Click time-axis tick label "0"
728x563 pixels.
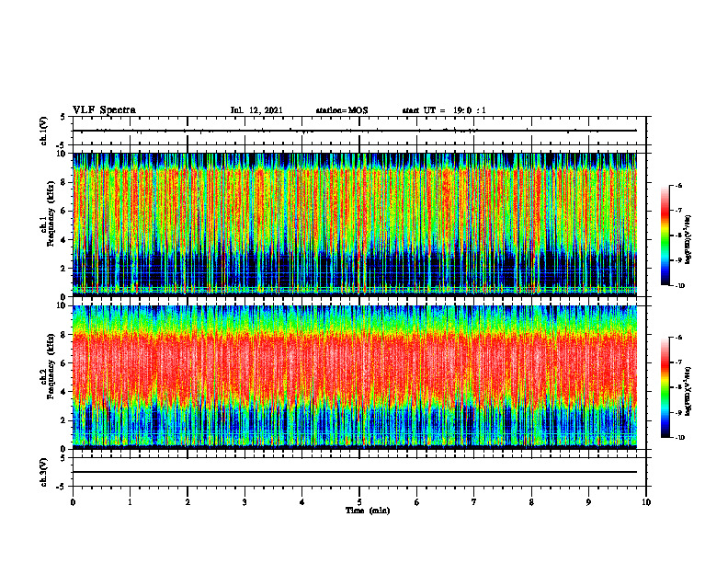click(x=73, y=502)
